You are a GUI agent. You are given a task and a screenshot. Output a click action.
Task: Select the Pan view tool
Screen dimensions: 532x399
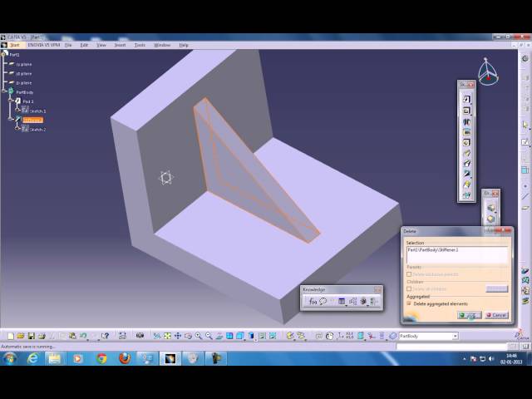click(177, 336)
